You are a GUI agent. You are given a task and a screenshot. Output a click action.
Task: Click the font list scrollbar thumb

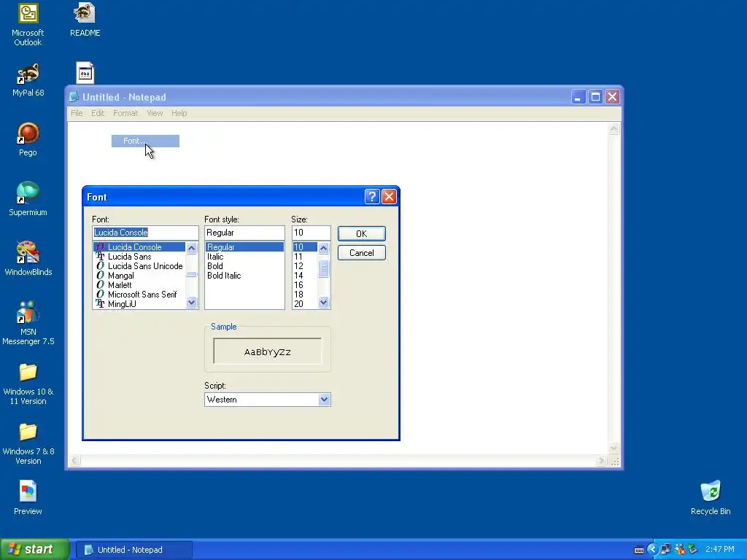point(192,274)
